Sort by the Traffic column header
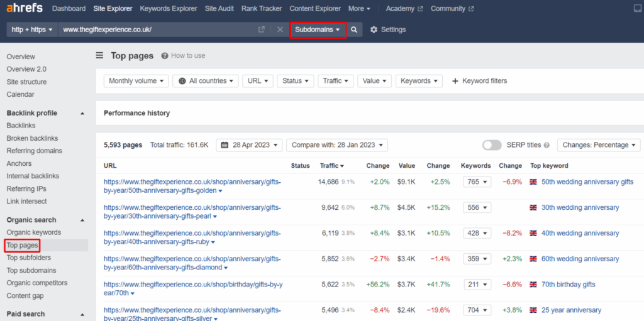 click(332, 166)
